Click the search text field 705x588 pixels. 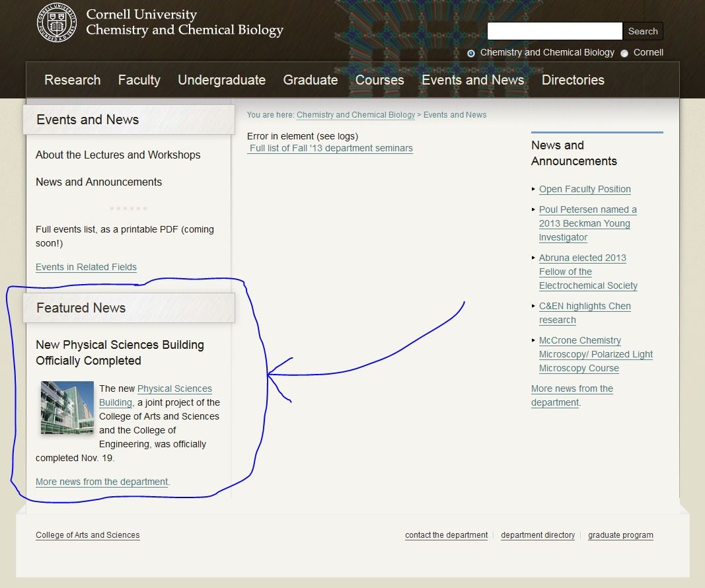click(555, 31)
